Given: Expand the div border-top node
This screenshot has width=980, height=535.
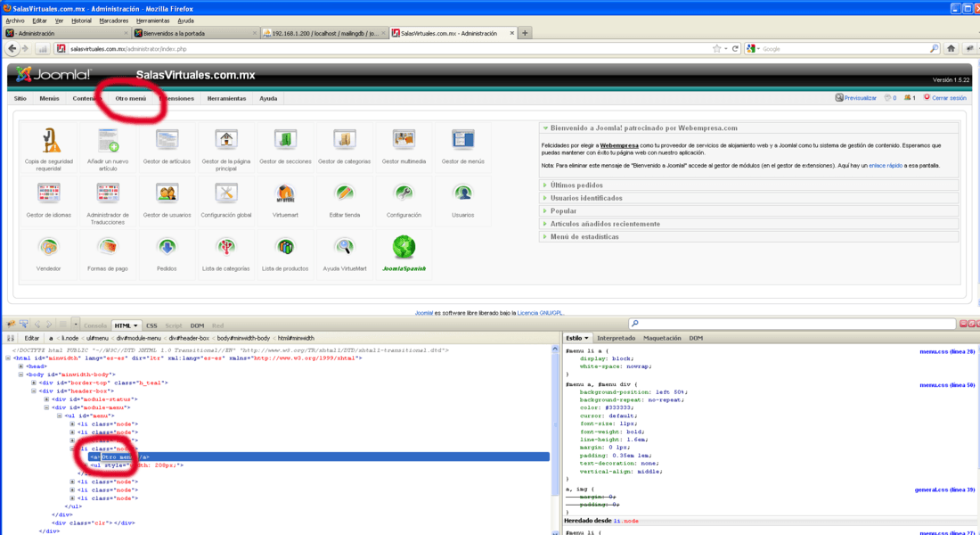Looking at the screenshot, I should 34,383.
